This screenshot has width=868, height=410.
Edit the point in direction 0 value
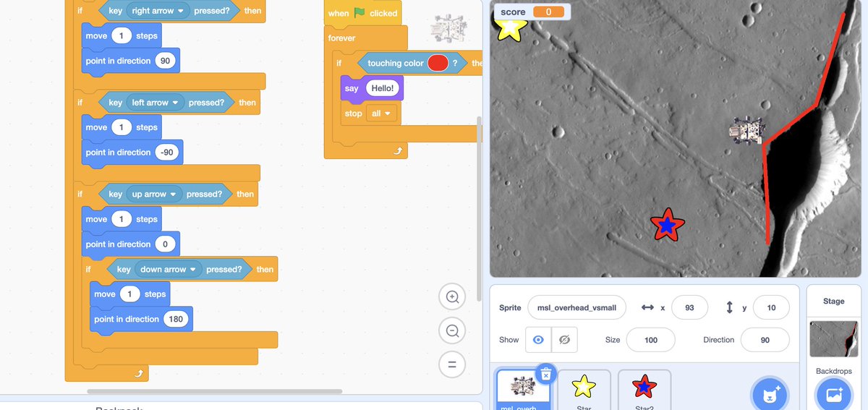(165, 244)
